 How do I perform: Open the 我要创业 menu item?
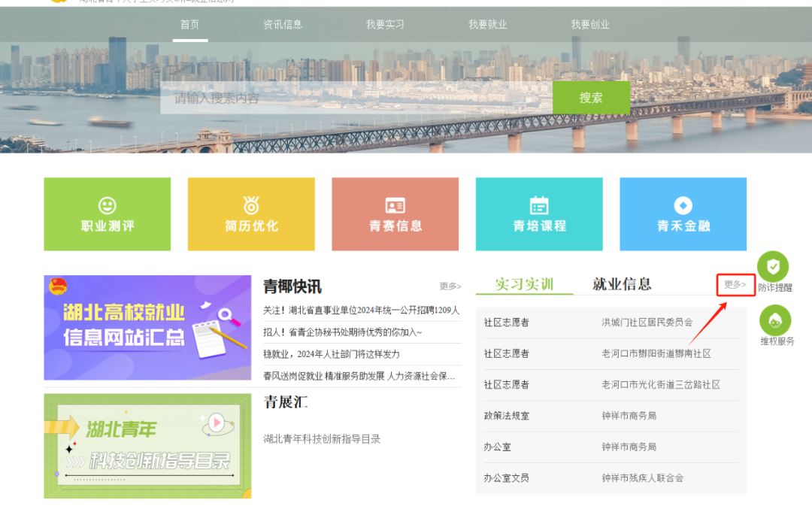click(x=590, y=24)
